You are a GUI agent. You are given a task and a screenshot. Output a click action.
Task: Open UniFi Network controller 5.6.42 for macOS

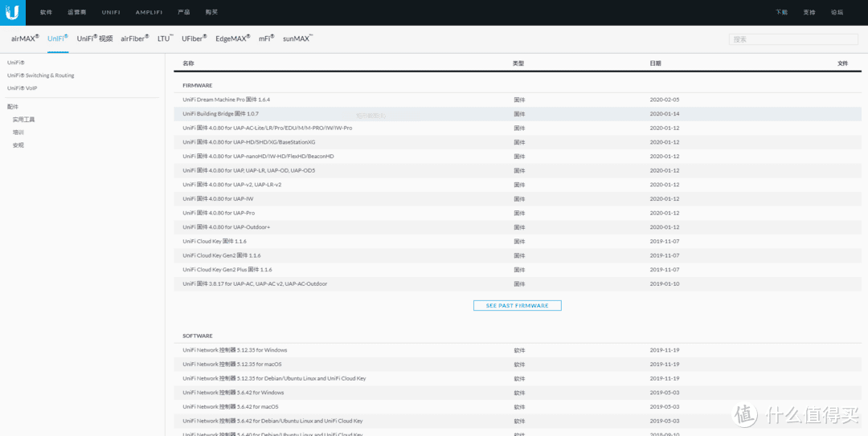pos(231,407)
